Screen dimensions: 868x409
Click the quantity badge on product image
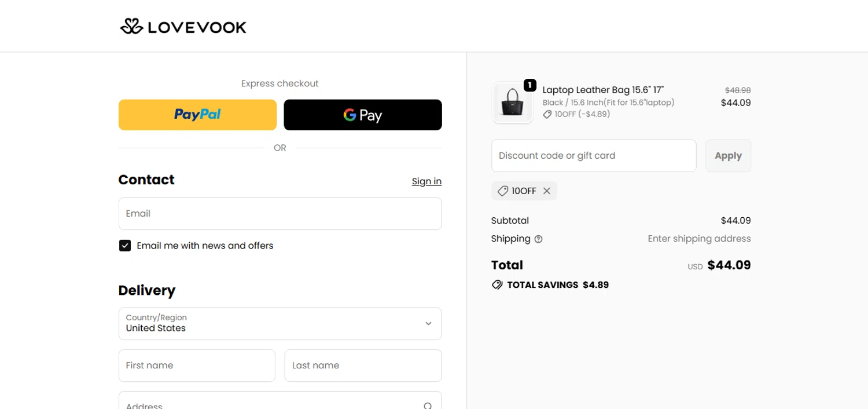529,85
